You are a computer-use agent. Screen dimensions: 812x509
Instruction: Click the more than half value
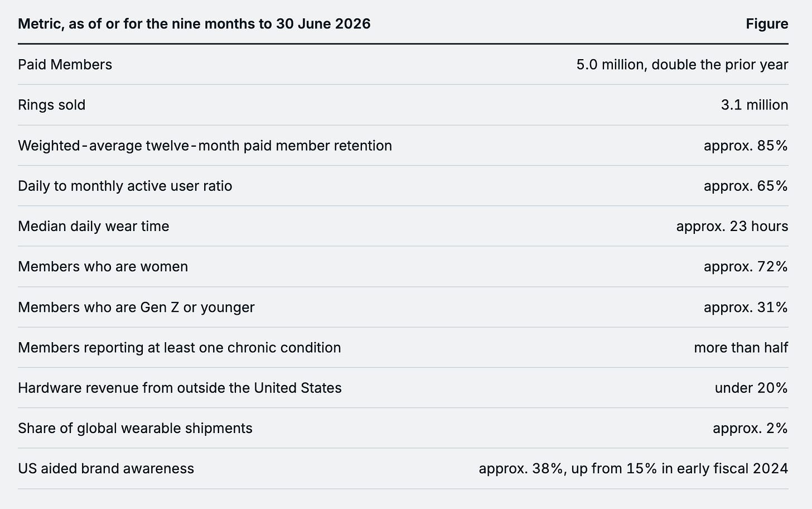[x=741, y=348]
